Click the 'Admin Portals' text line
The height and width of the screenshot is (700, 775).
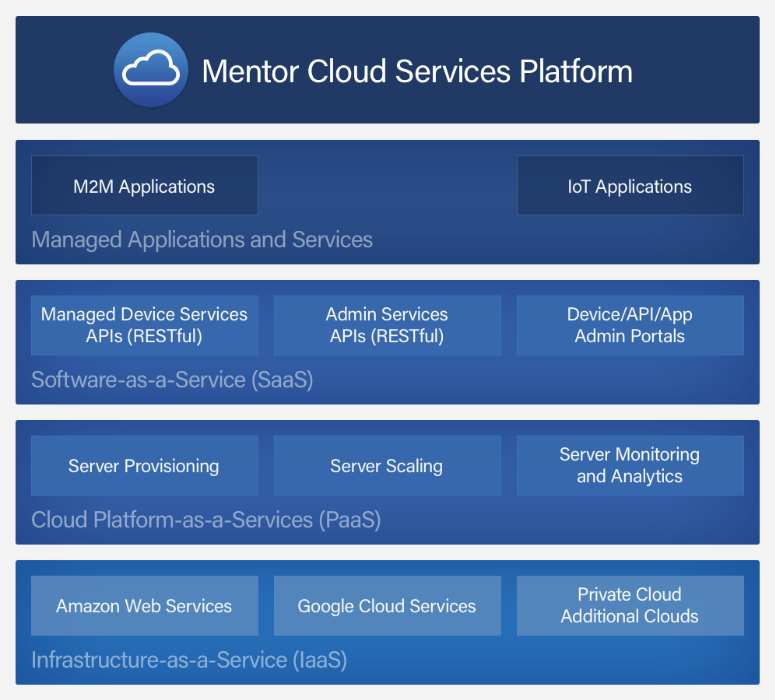tap(630, 336)
